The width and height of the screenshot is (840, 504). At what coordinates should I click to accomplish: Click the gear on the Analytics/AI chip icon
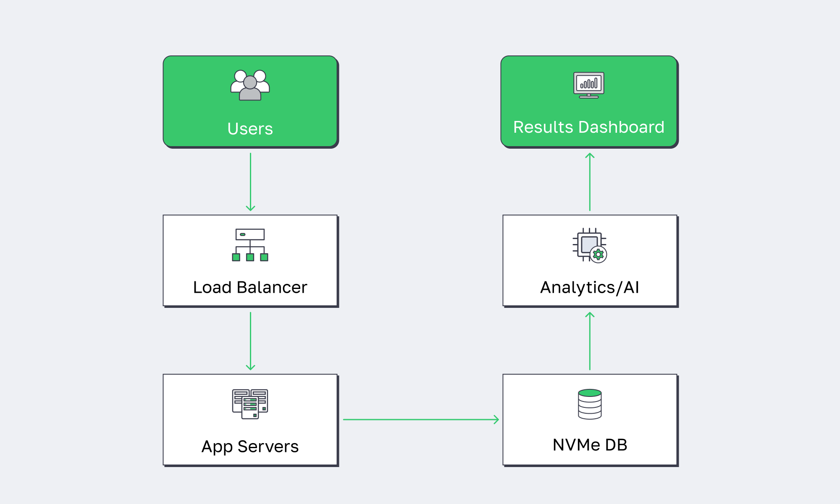click(599, 255)
